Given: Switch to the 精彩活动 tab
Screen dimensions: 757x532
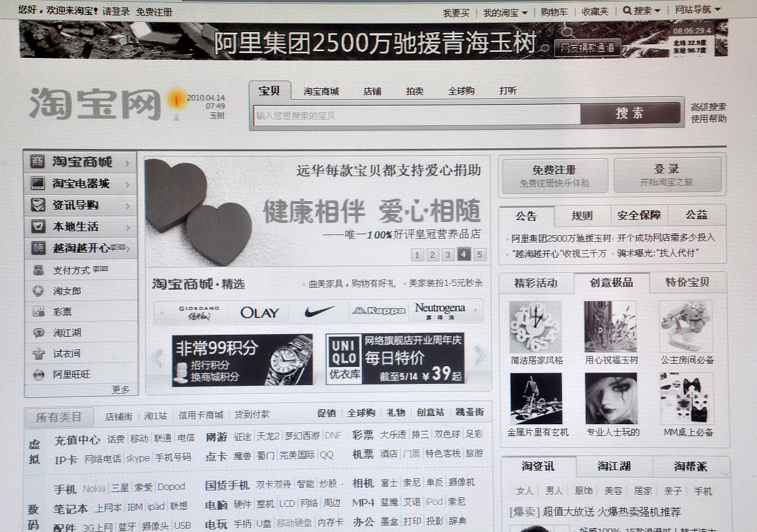Looking at the screenshot, I should pyautogui.click(x=536, y=283).
